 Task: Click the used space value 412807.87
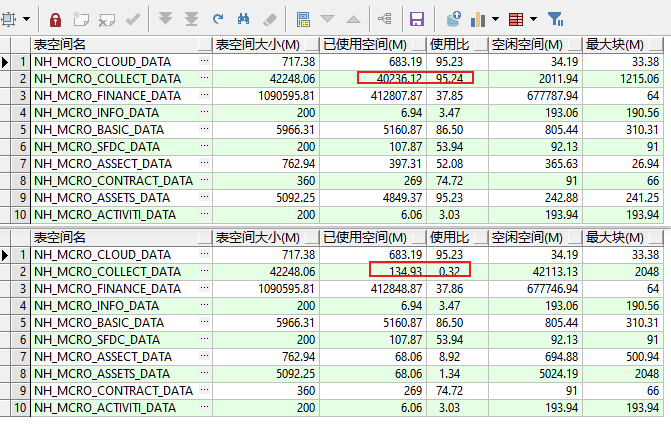pyautogui.click(x=396, y=96)
